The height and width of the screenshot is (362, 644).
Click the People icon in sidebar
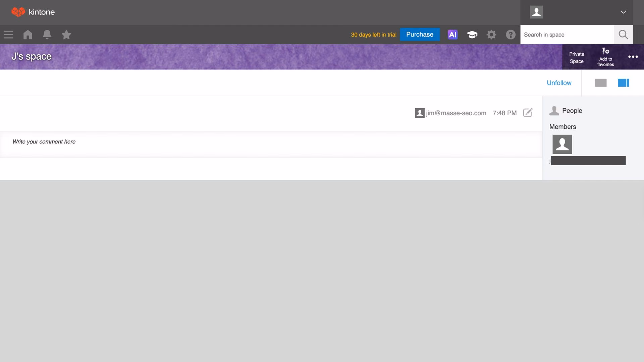tap(554, 111)
